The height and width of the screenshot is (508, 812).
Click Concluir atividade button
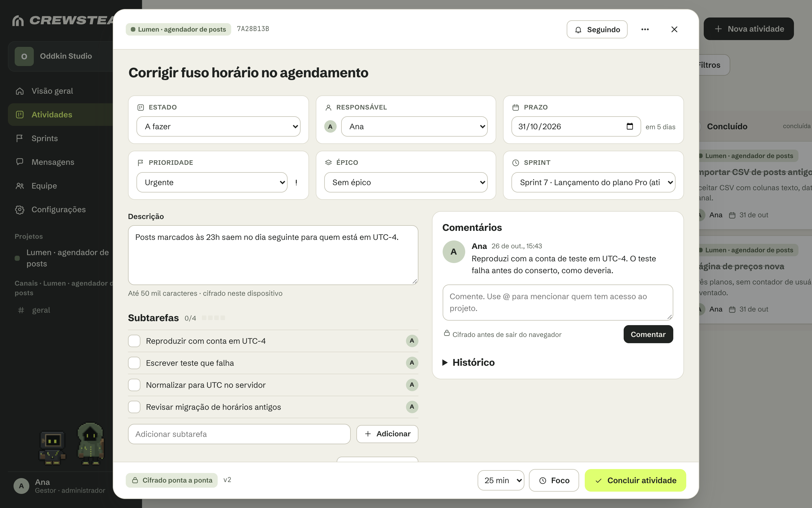pos(635,480)
